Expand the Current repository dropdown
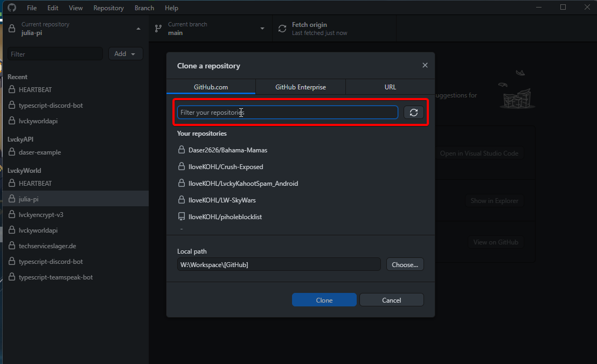 (x=138, y=29)
